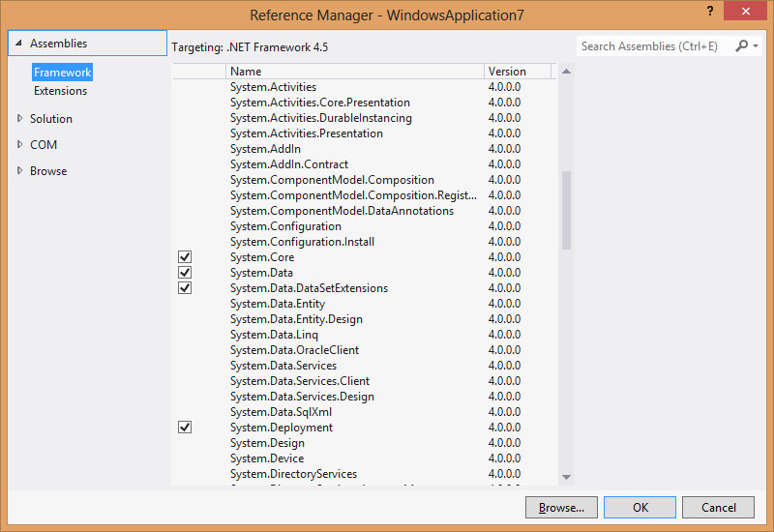Select System.Activities.DurableInstancing row
This screenshot has height=532, width=774.
click(365, 118)
